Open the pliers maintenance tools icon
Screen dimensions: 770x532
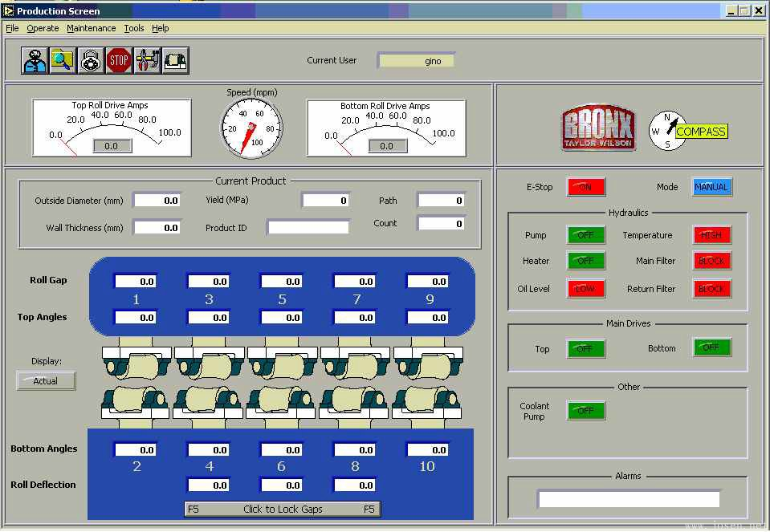pos(147,60)
